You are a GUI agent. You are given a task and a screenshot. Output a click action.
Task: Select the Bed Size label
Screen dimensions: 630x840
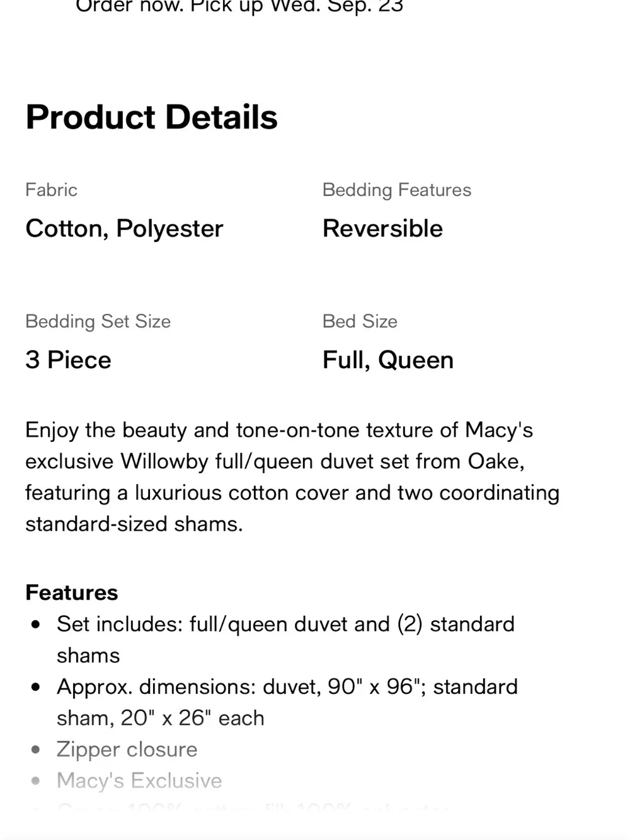tap(360, 321)
